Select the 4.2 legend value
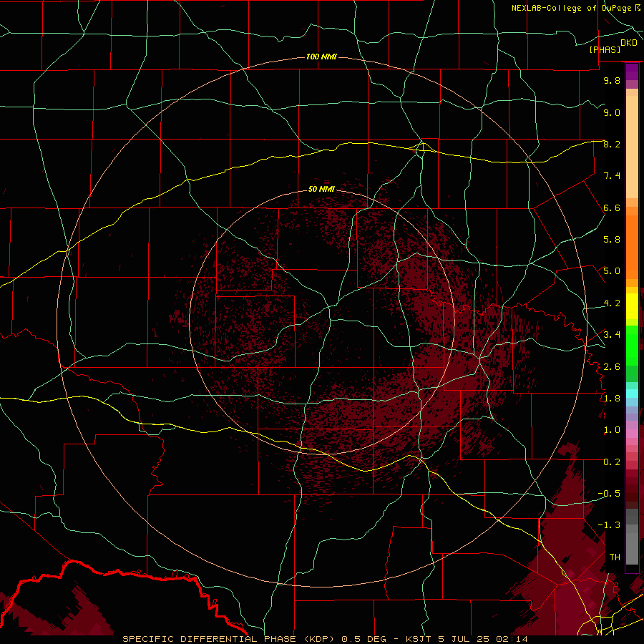 click(x=612, y=303)
